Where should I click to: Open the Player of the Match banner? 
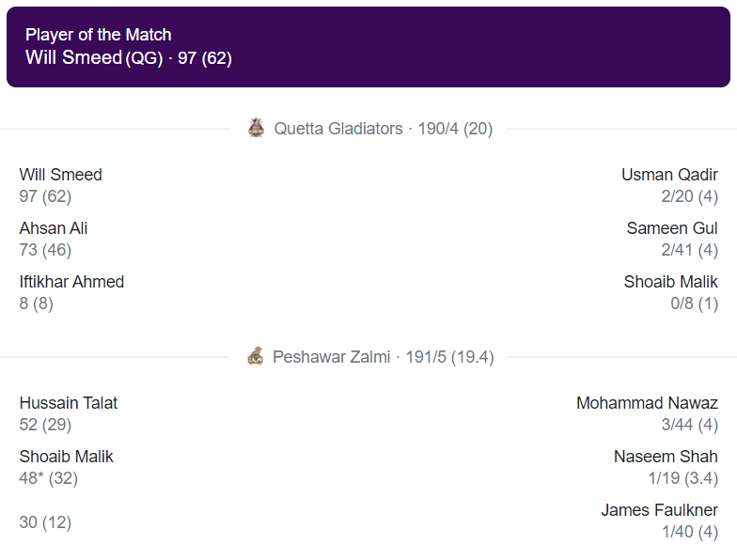[368, 47]
